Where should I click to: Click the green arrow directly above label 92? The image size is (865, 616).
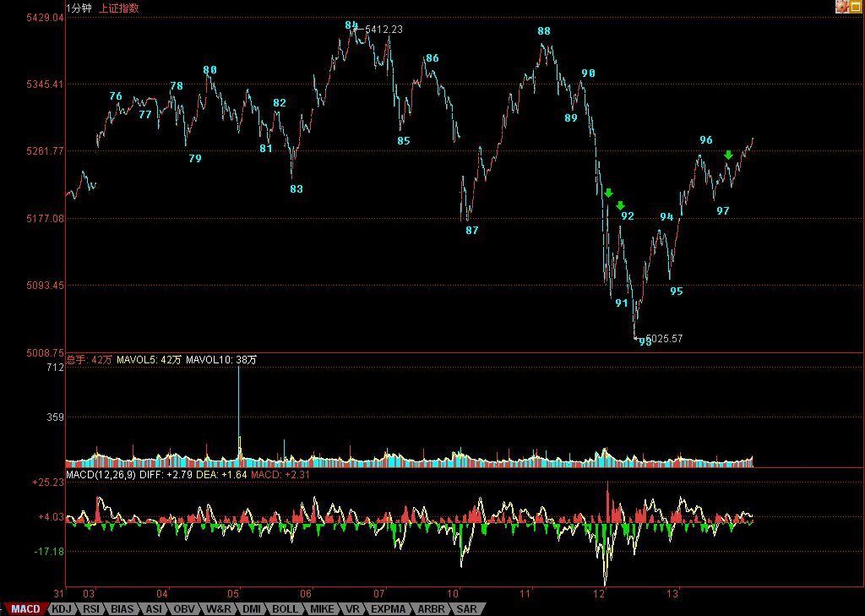pyautogui.click(x=620, y=205)
